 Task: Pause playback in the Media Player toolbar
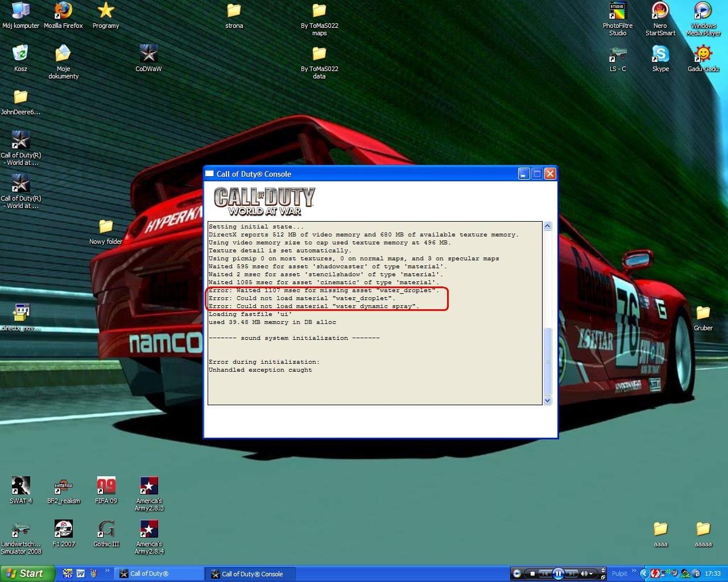point(558,574)
